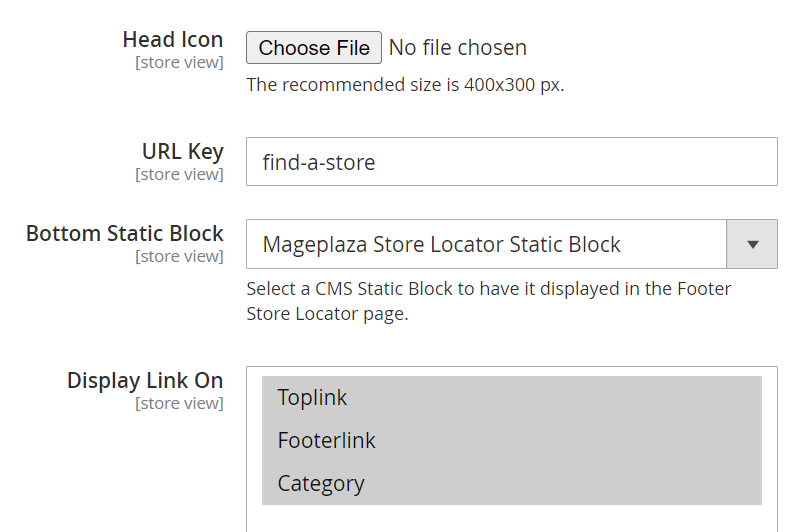Click the CMS Static Block help text
The height and width of the screenshot is (532, 799).
coord(488,301)
